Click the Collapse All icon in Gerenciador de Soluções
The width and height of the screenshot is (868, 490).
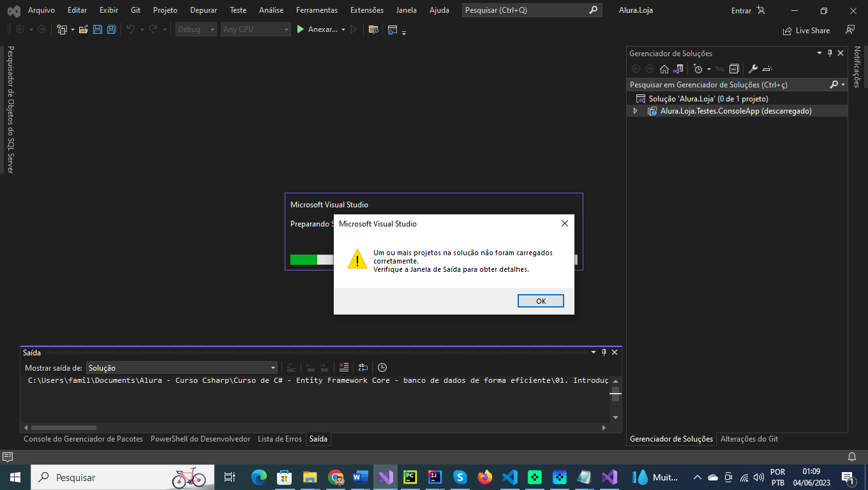[x=735, y=69]
